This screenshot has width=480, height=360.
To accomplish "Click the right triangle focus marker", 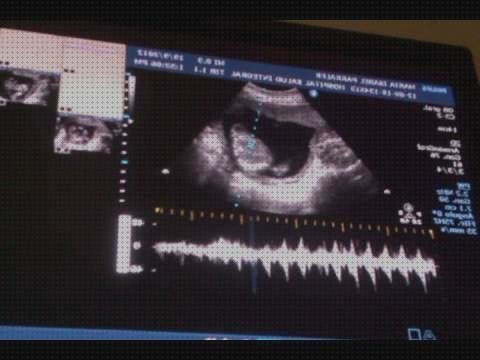I will (387, 192).
